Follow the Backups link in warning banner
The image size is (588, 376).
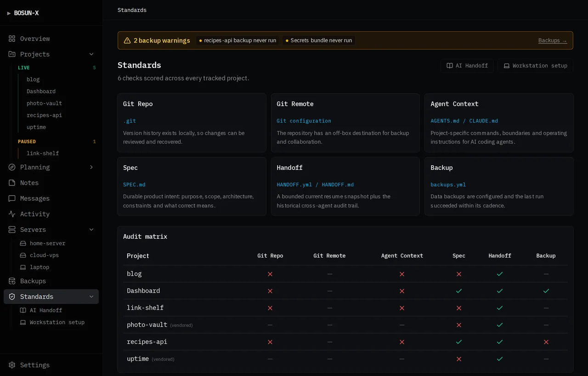click(553, 40)
